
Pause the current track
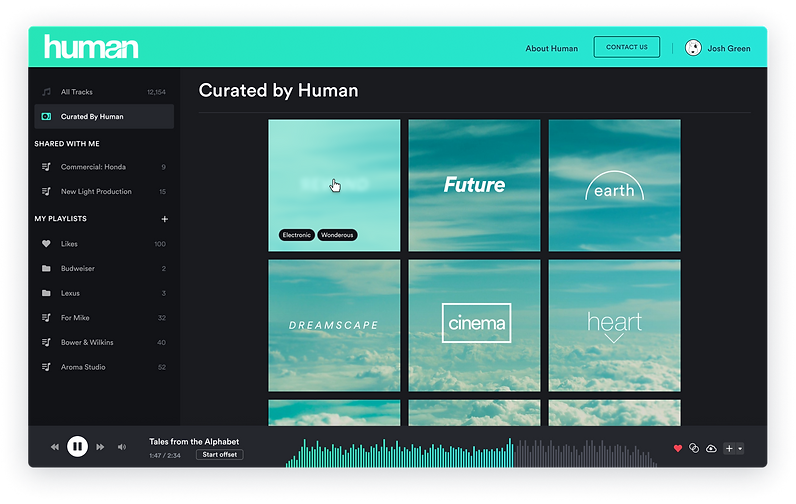pos(77,447)
